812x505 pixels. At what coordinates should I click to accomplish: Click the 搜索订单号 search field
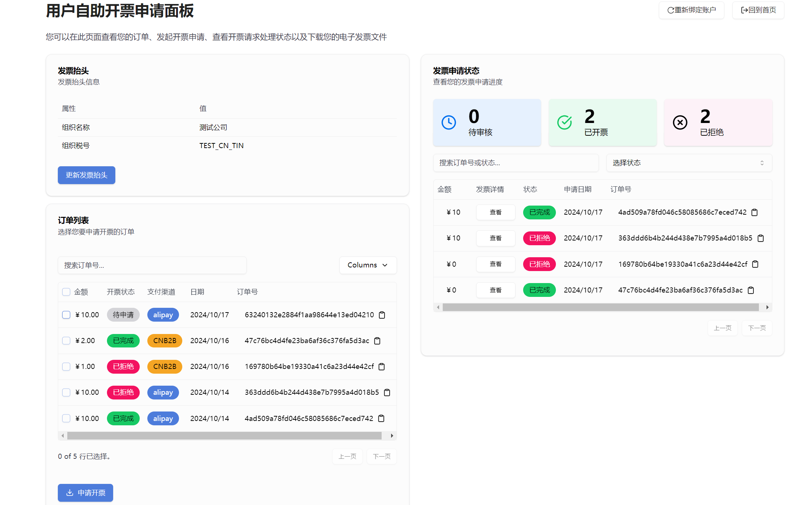coord(152,265)
